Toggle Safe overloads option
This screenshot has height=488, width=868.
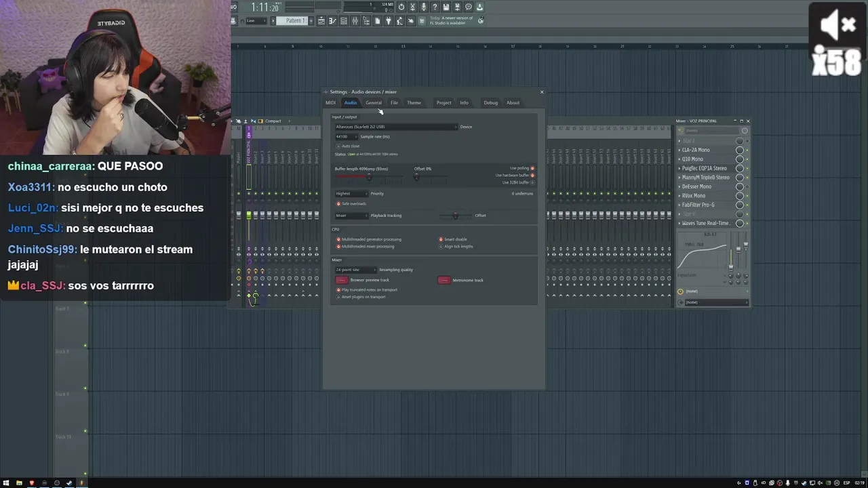click(338, 204)
